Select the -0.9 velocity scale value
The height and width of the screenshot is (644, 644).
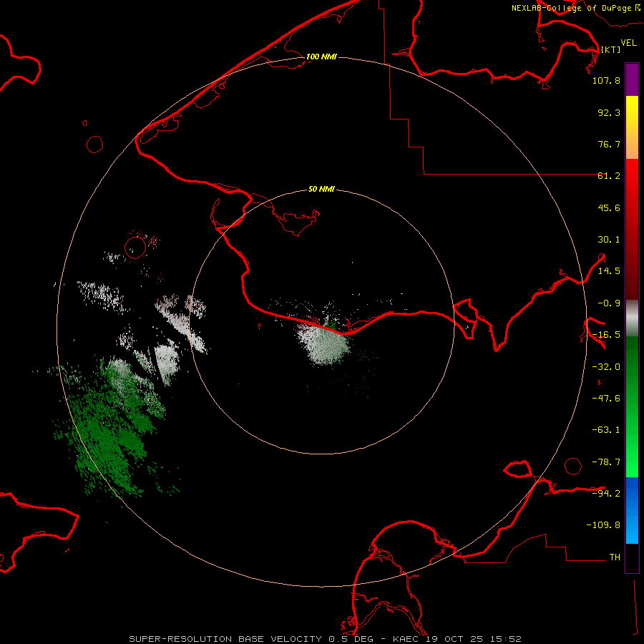609,303
